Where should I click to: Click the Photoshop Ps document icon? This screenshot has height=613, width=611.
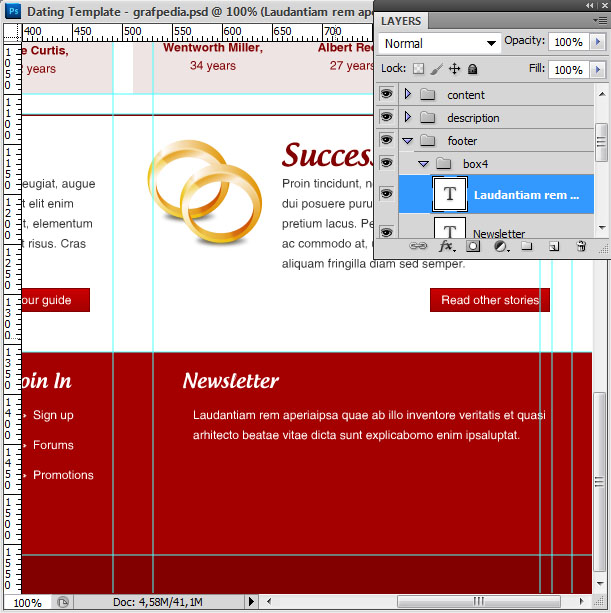click(13, 11)
